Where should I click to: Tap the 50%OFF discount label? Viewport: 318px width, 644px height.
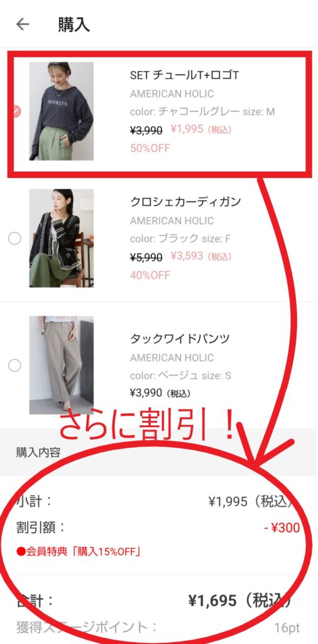coord(150,148)
